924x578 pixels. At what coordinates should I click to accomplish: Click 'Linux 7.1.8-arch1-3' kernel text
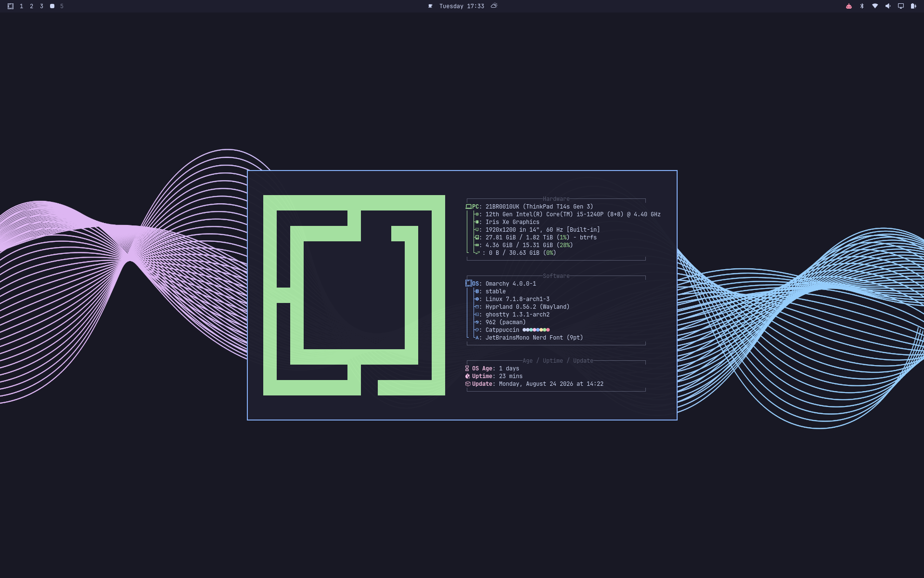click(517, 299)
